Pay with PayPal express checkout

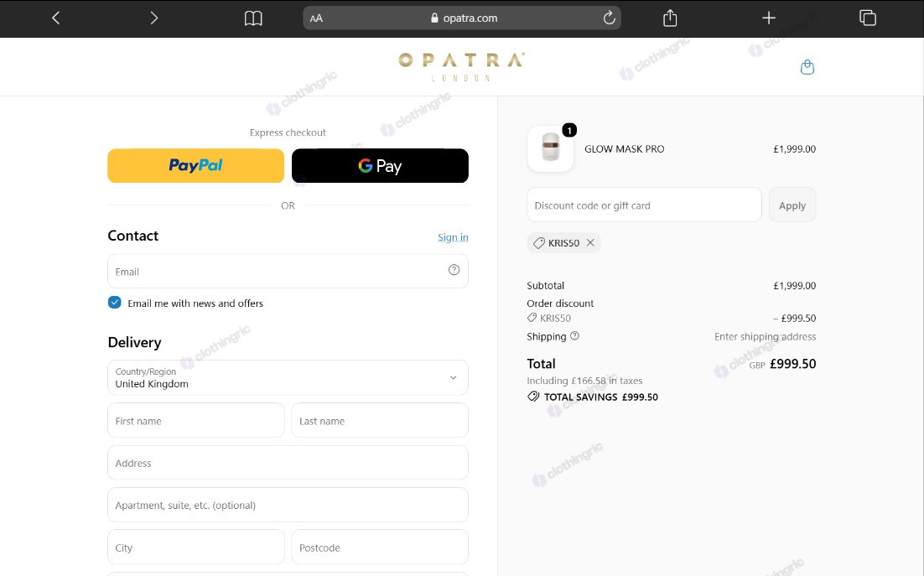pyautogui.click(x=195, y=165)
